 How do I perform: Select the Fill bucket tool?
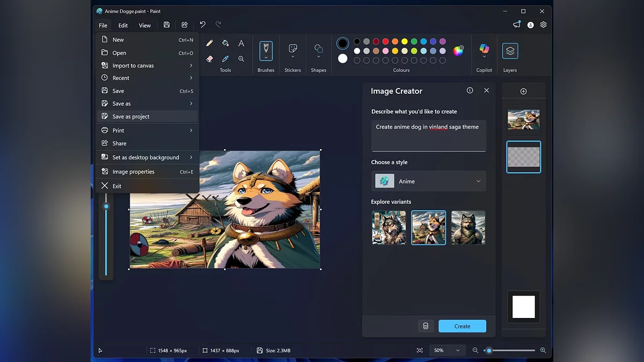point(225,43)
